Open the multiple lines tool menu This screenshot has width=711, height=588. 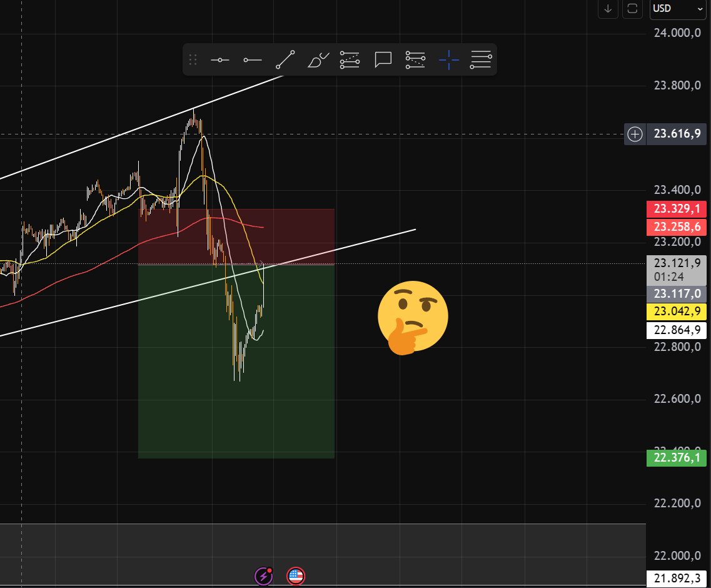pyautogui.click(x=481, y=59)
